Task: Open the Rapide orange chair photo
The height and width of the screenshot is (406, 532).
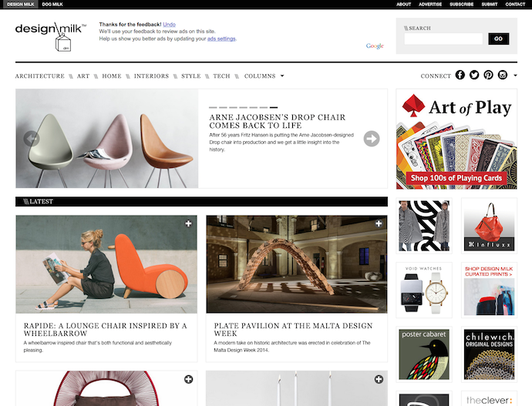Action: pos(106,264)
